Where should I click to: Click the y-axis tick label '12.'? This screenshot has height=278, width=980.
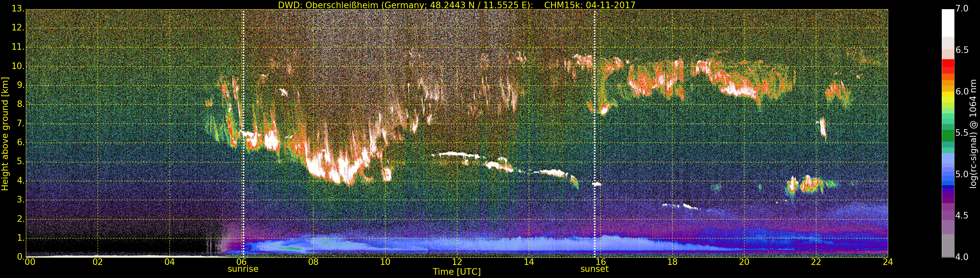18,28
